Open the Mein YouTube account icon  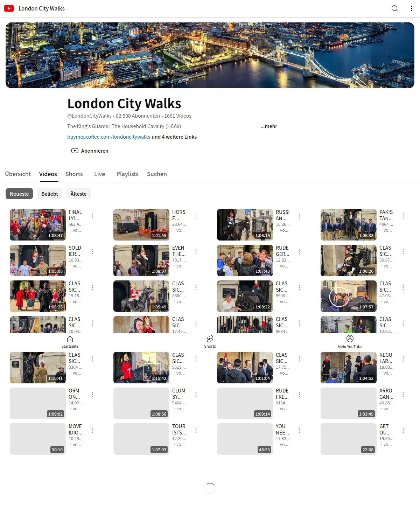350,339
